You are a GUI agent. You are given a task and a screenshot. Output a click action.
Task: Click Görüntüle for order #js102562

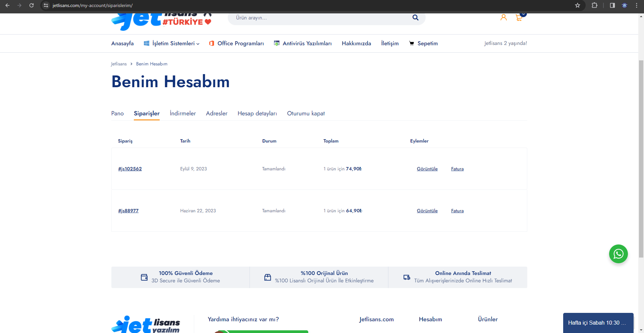click(427, 169)
